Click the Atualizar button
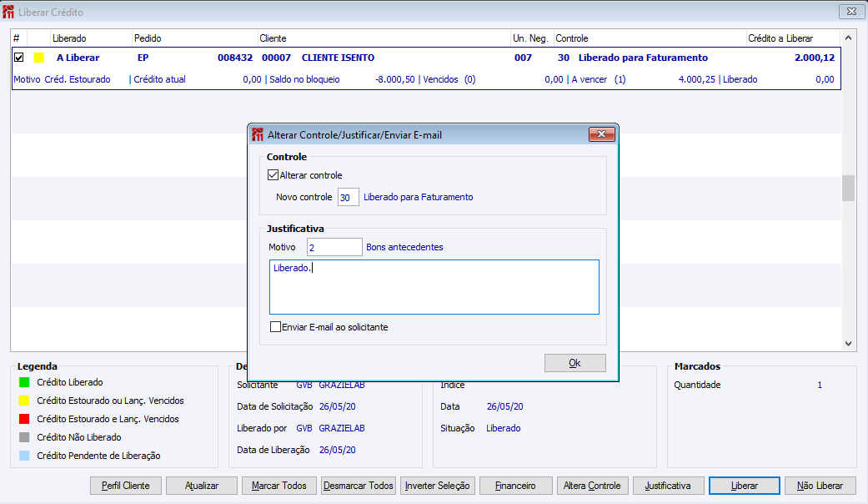This screenshot has width=868, height=504. tap(202, 486)
